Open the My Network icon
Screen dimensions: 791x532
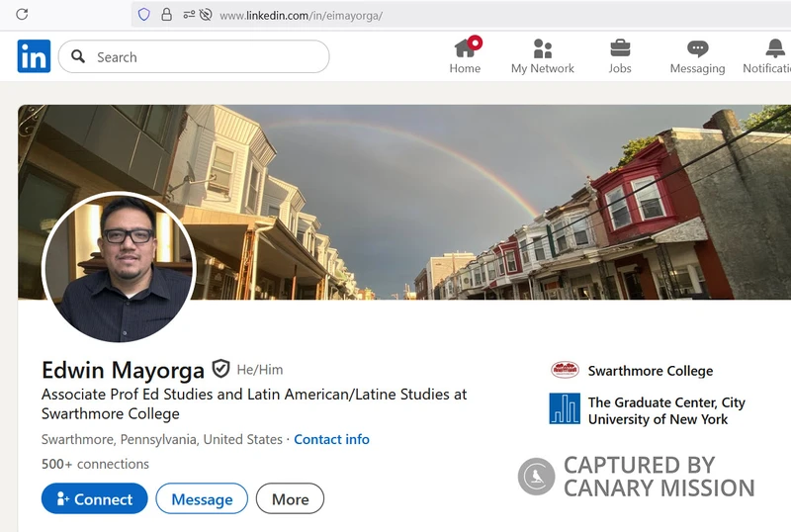pyautogui.click(x=542, y=47)
